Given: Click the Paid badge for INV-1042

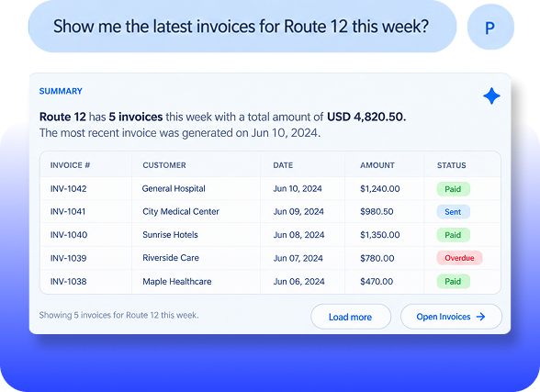Looking at the screenshot, I should pyautogui.click(x=454, y=189).
